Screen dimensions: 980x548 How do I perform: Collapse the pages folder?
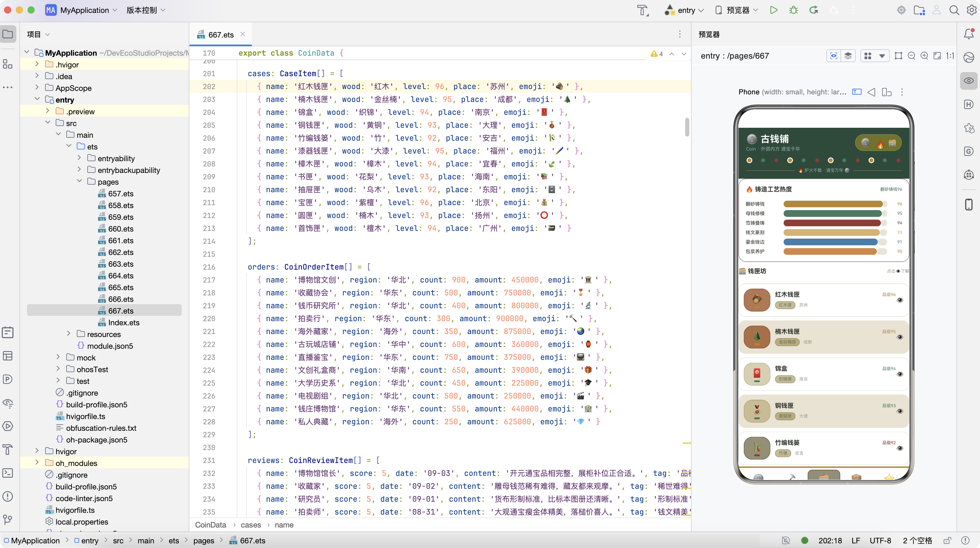pos(79,181)
